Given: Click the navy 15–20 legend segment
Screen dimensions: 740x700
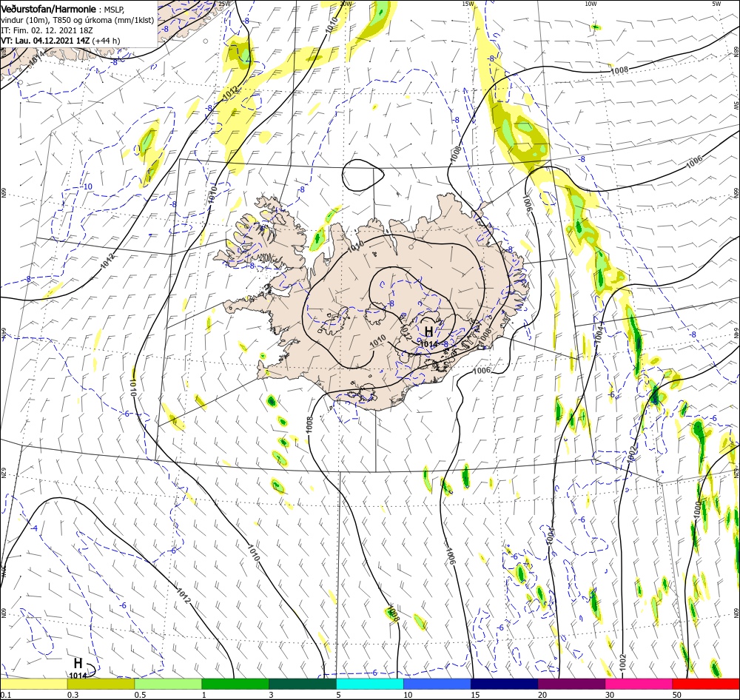Looking at the screenshot, I should coord(505,684).
